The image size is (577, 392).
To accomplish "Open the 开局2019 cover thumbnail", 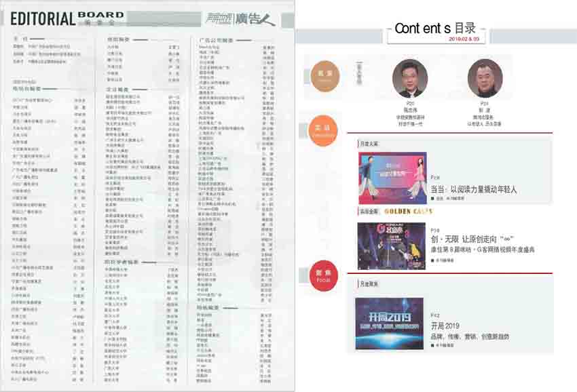I will coord(389,323).
